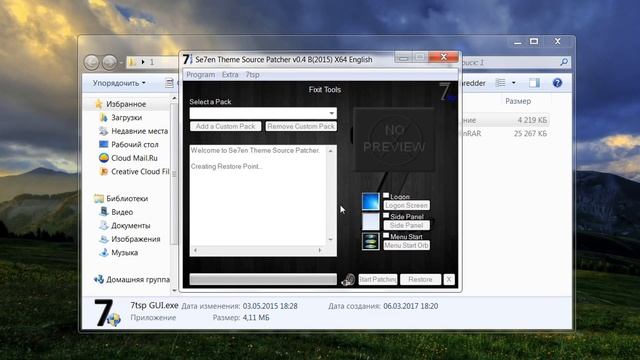Click the Logon Screen button
The height and width of the screenshot is (360, 640).
(x=407, y=205)
